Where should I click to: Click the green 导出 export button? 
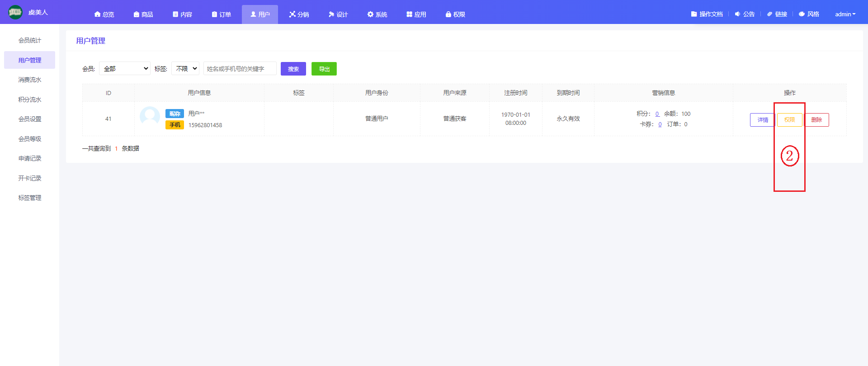click(324, 69)
